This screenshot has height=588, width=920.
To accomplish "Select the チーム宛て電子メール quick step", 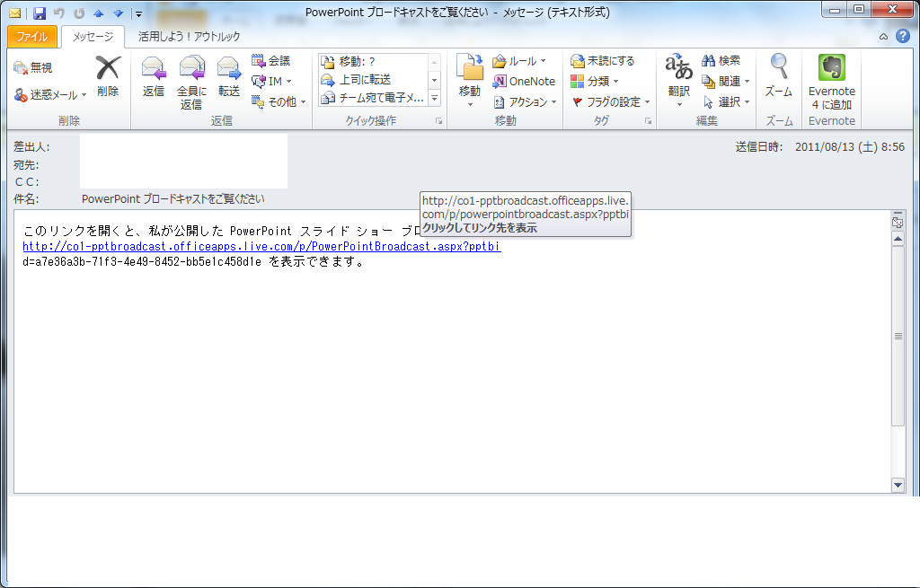I will [373, 97].
